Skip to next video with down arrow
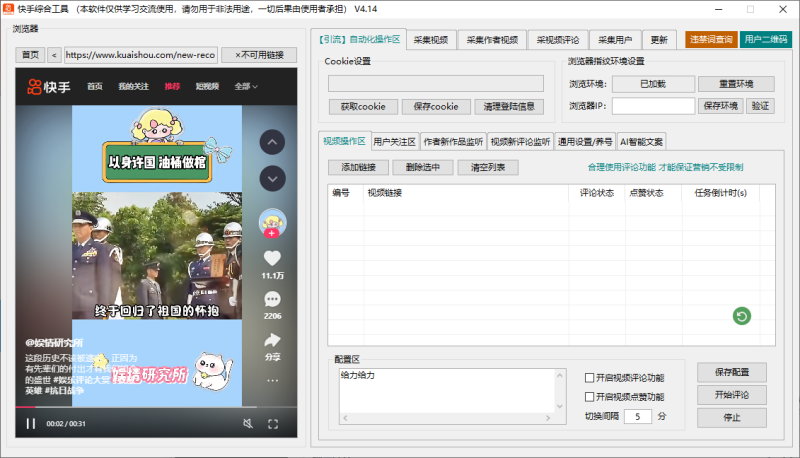 tap(272, 179)
